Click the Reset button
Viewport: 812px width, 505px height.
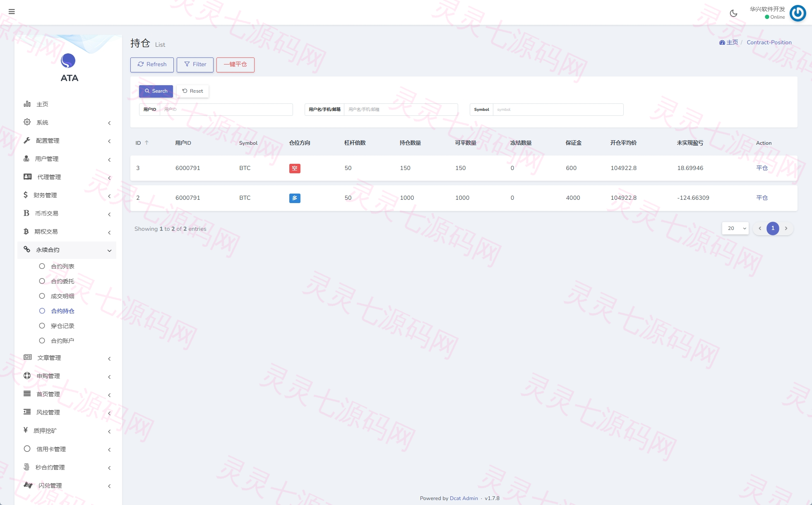pos(192,91)
